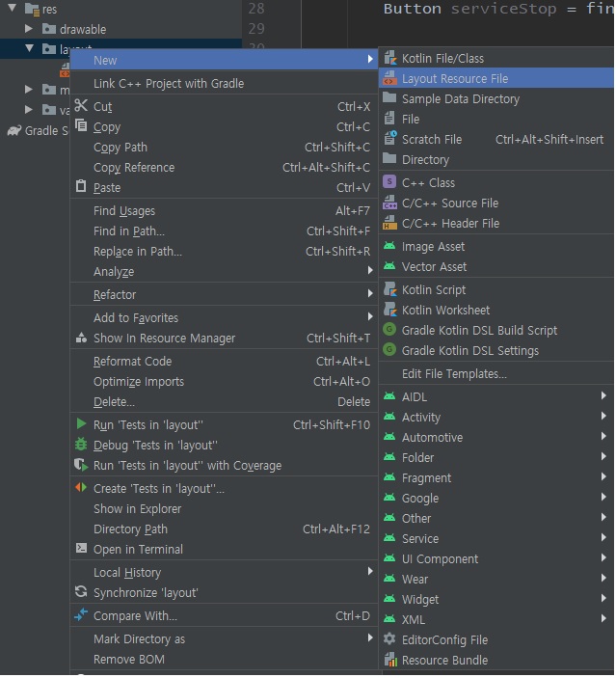The width and height of the screenshot is (616, 678).
Task: Click the Copy icon in context menu
Action: (81, 125)
